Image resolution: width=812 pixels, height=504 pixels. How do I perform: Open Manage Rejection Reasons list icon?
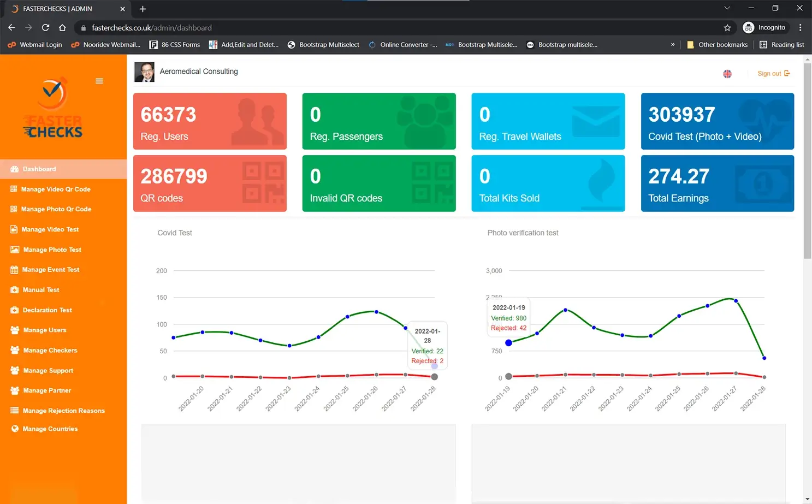coord(14,410)
